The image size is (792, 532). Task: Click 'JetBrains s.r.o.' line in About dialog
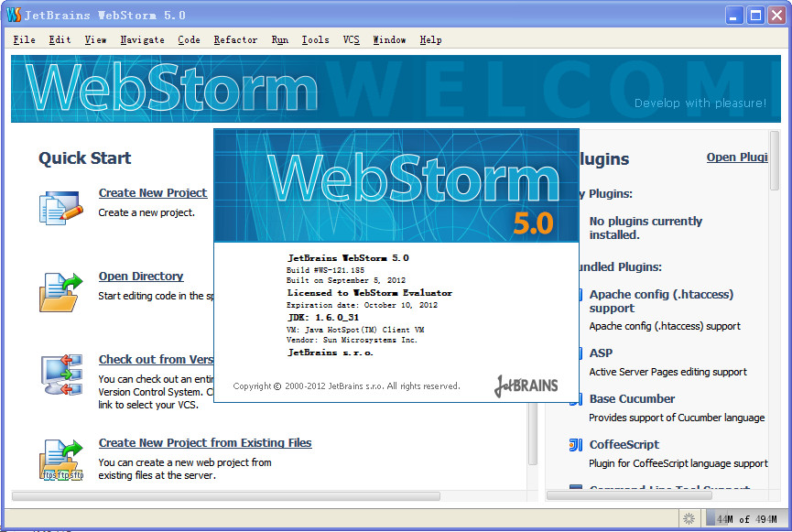coord(331,353)
